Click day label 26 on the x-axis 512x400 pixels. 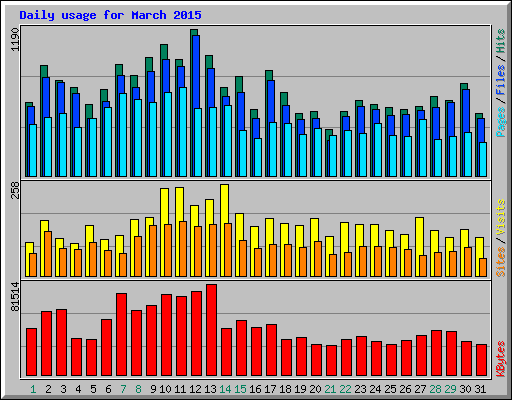point(405,389)
